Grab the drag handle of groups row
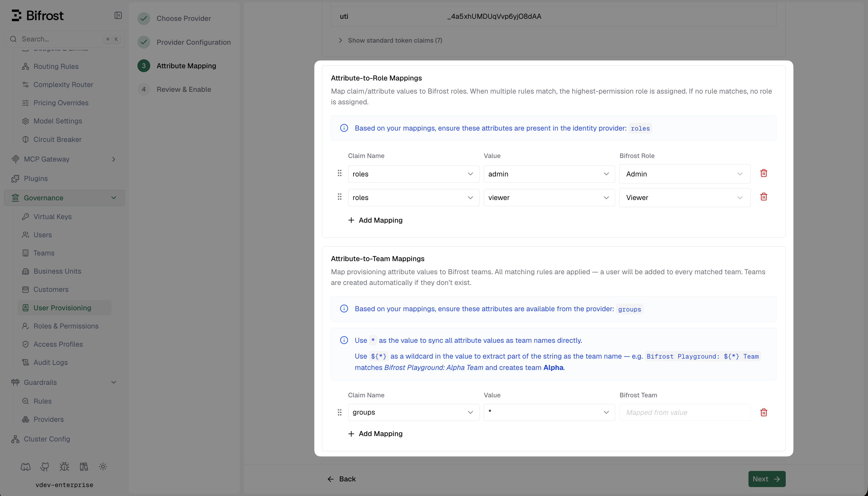Image resolution: width=868 pixels, height=496 pixels. [339, 413]
